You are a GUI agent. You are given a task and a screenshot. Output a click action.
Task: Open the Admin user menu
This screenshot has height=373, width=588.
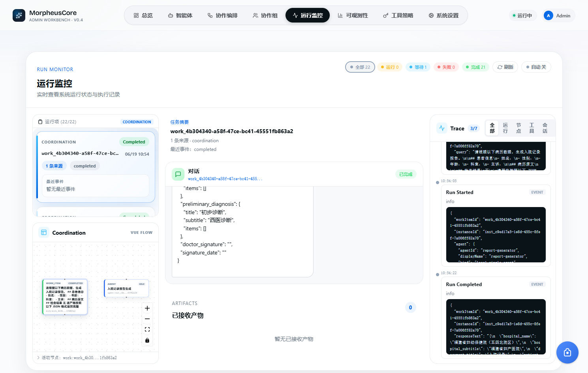558,15
